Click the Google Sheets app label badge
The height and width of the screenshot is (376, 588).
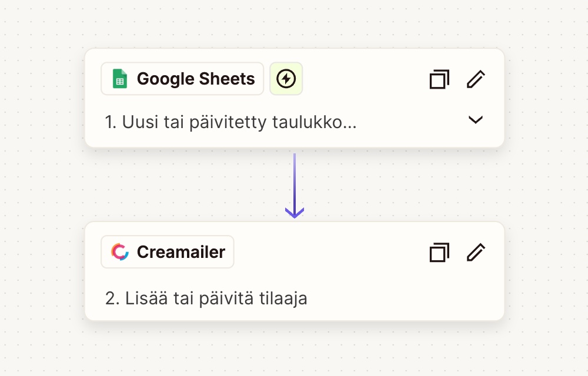pos(182,78)
